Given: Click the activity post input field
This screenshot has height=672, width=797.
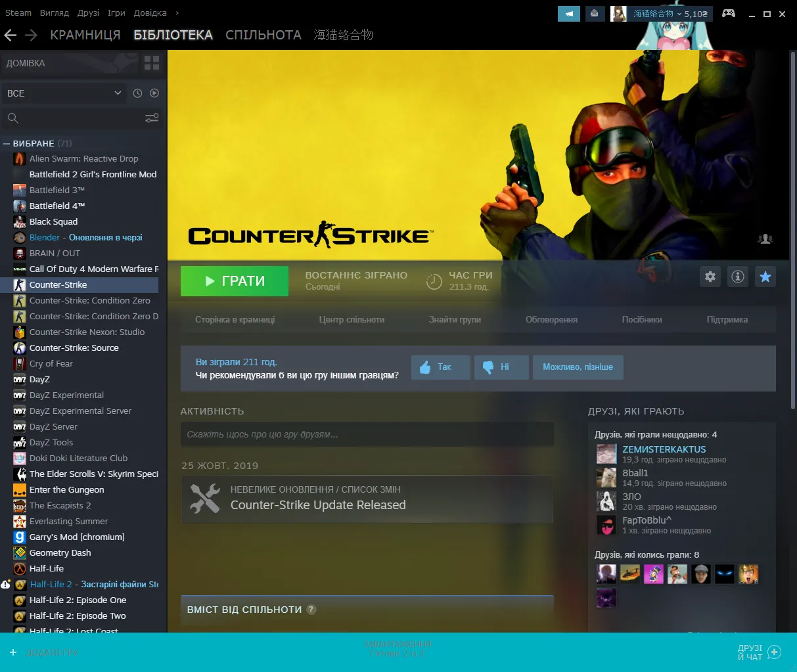Looking at the screenshot, I should [x=367, y=434].
